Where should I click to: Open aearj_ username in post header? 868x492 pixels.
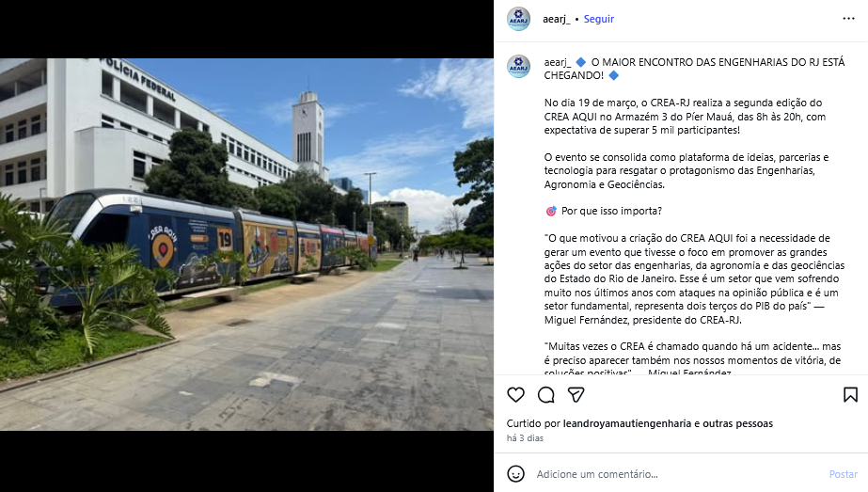tap(556, 19)
